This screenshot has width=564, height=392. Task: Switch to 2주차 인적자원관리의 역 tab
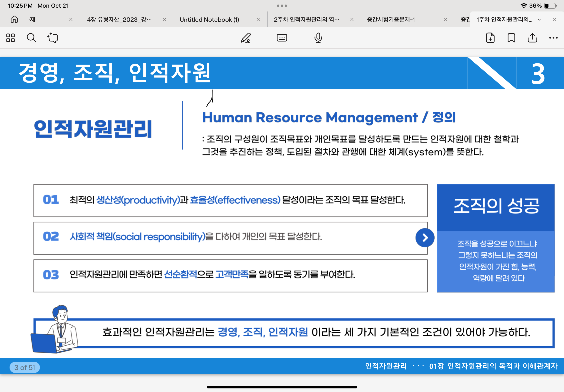click(307, 19)
